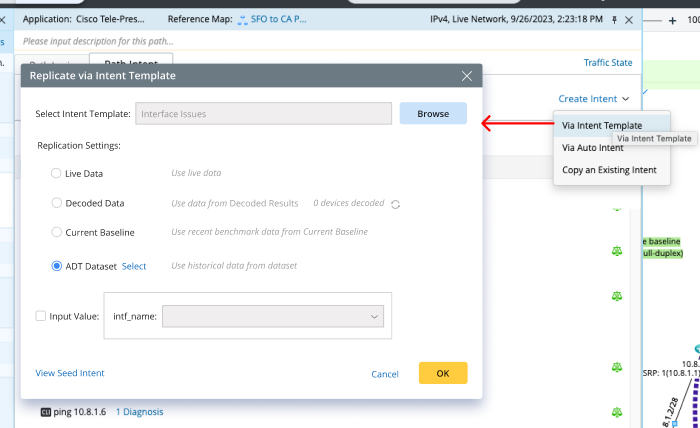
Task: Close the path panel with X icon
Action: point(628,20)
